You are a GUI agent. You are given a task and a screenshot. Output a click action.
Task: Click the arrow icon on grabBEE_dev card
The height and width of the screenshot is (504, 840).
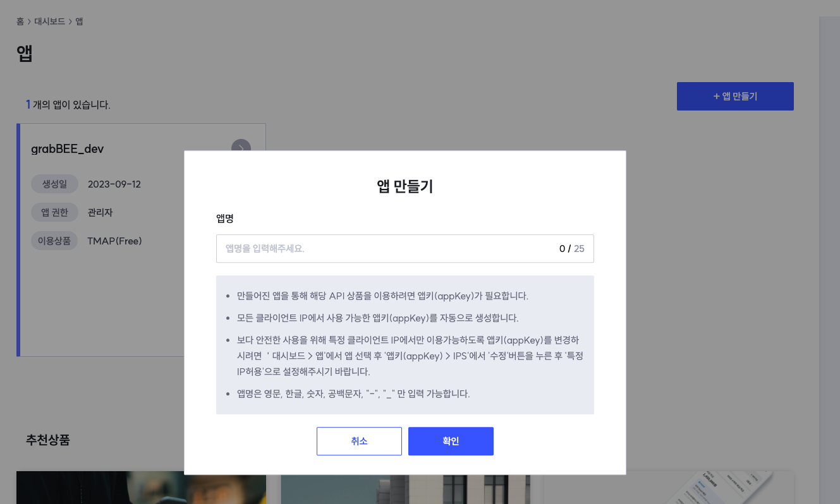[241, 148]
